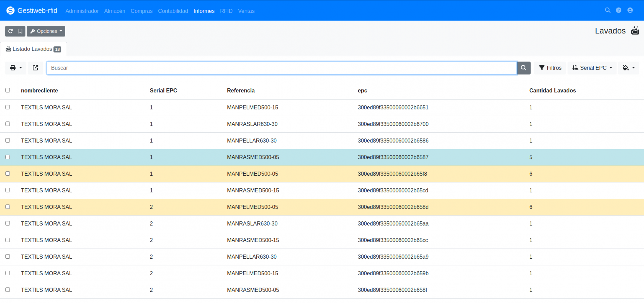Viewport: 644px width, 303px height.
Task: Toggle the select-all checkbox in the header
Action: pos(8,90)
